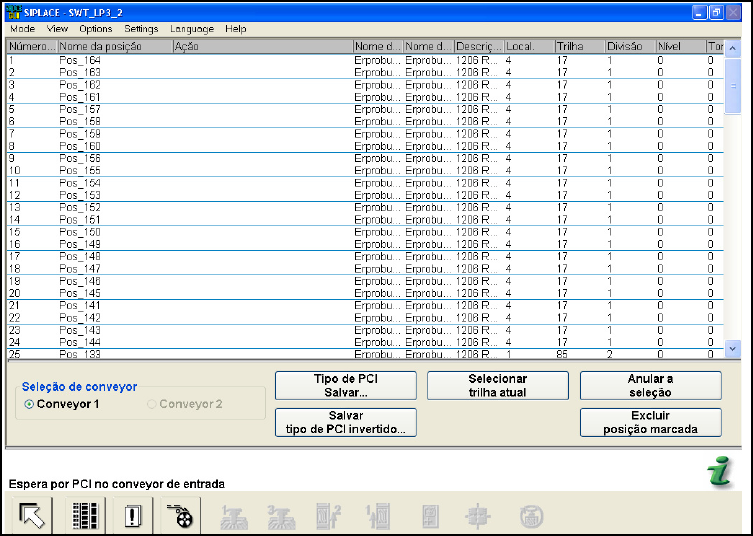Open the Language menu

tap(191, 29)
